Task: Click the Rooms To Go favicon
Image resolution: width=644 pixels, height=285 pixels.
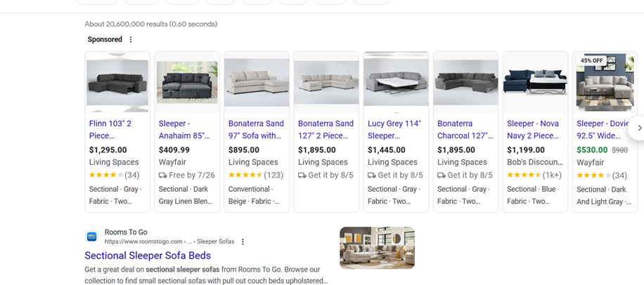Action: pyautogui.click(x=91, y=237)
